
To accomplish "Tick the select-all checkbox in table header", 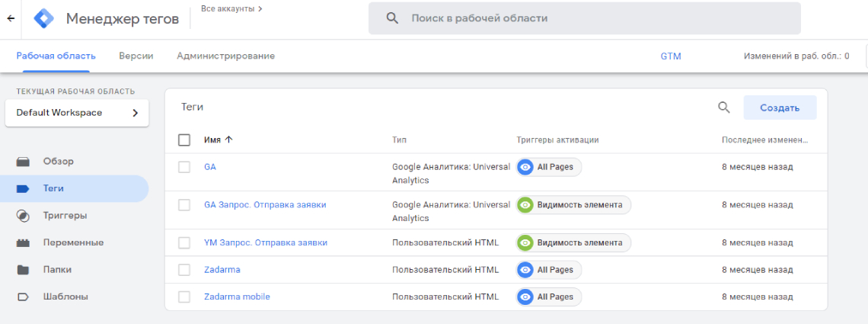I will pos(184,140).
